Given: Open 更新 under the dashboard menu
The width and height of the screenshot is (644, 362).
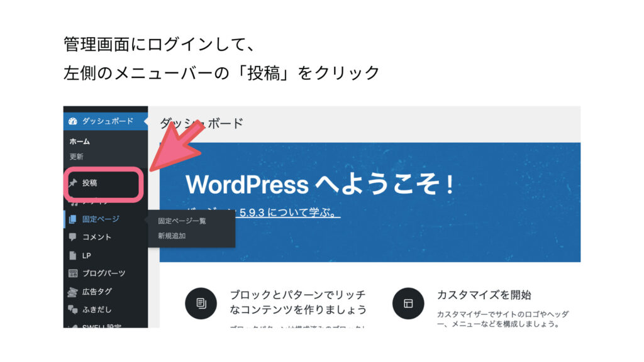Looking at the screenshot, I should pyautogui.click(x=76, y=156).
